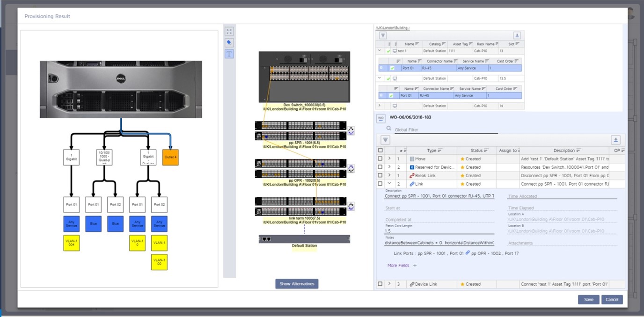Click download icon above work order tasks
Image resolution: width=644 pixels, height=317 pixels.
pyautogui.click(x=616, y=140)
